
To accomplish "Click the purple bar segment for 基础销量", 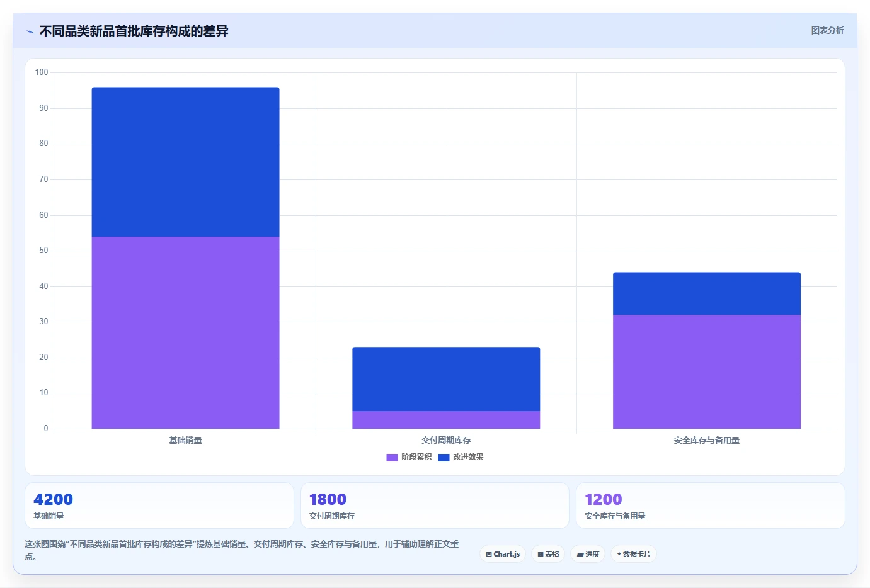I will pos(185,332).
